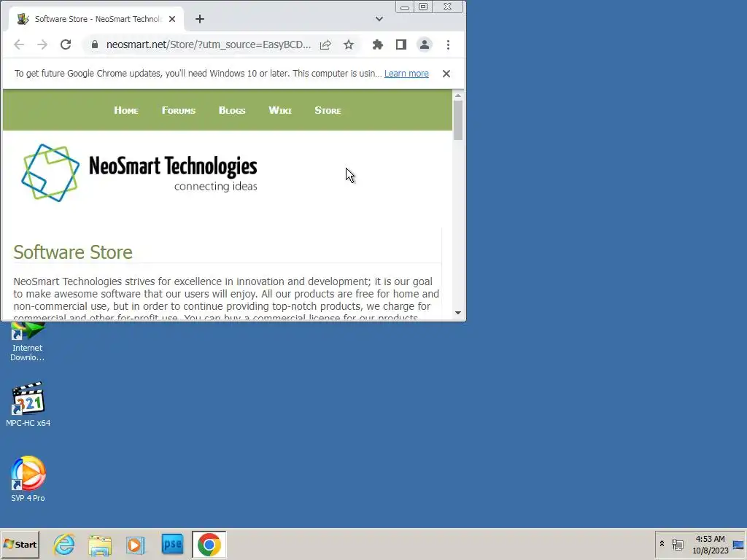Open a new tab with plus button
The height and width of the screenshot is (560, 747).
click(200, 19)
